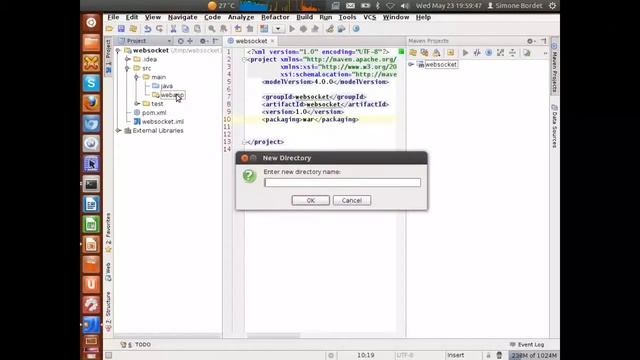Redo the action via toolbar icon
The image size is (640, 360).
click(160, 29)
